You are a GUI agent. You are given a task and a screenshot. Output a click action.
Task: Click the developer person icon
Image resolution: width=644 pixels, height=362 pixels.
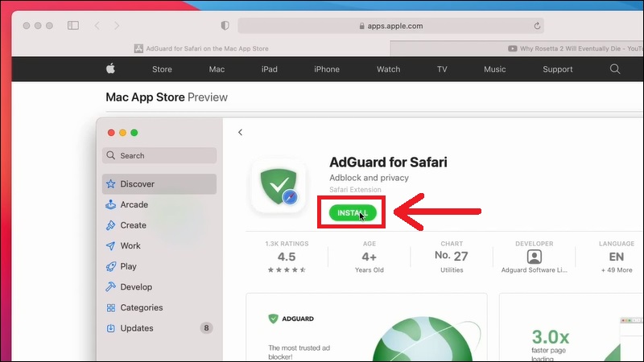[x=534, y=257]
